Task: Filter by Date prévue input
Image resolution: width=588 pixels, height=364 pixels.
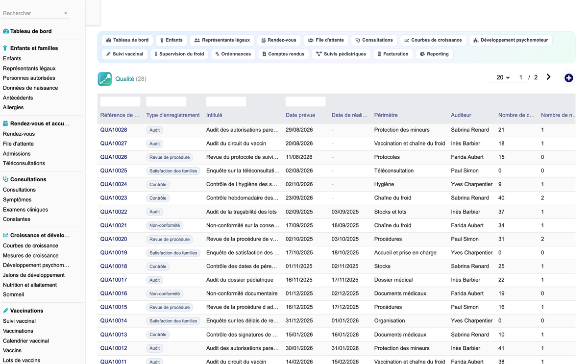Action: (x=305, y=101)
